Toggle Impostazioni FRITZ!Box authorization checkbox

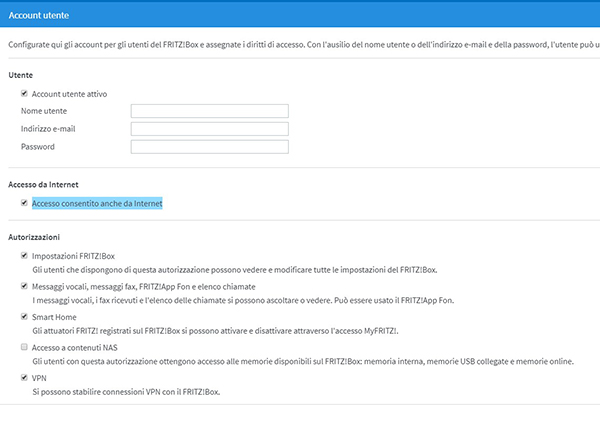[24, 255]
